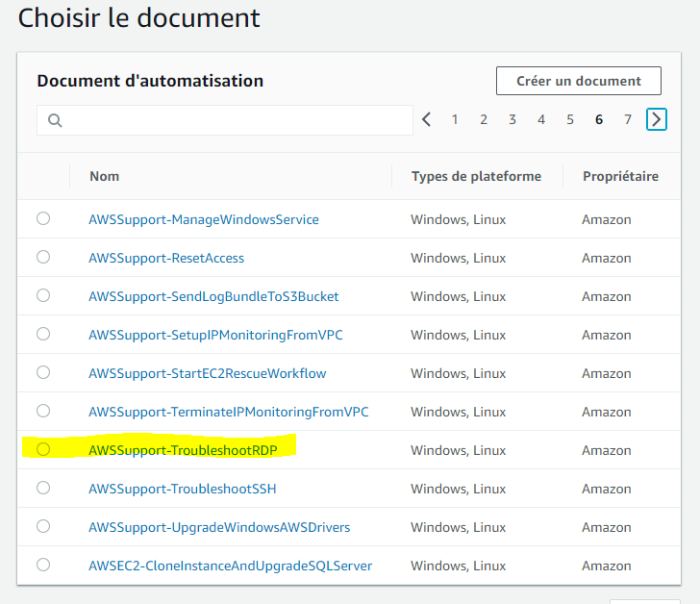Go to previous page with left chevron
This screenshot has height=604, width=700.
tap(426, 119)
